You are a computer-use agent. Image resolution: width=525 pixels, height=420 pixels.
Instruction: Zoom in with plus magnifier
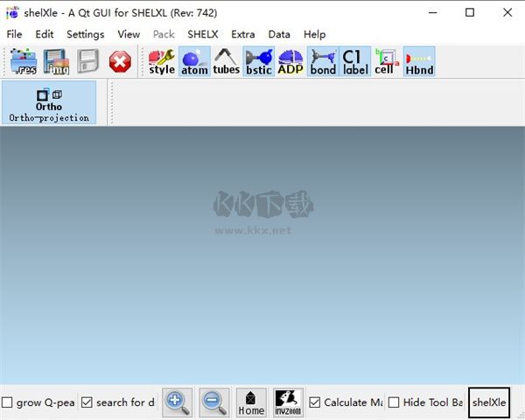(x=178, y=402)
